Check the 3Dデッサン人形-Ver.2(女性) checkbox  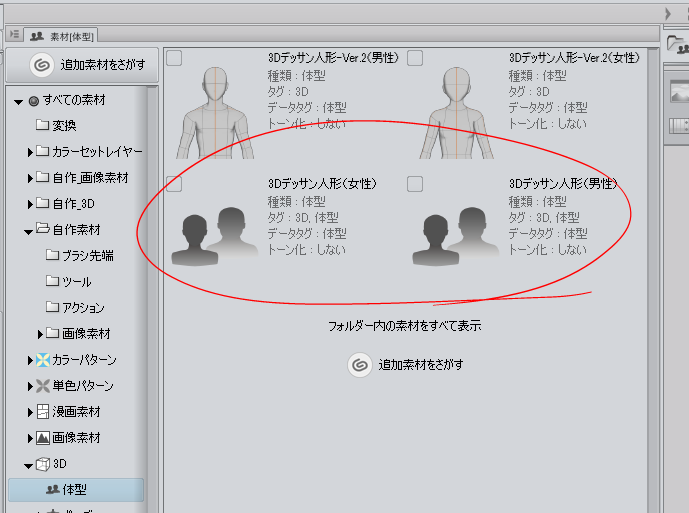415,58
